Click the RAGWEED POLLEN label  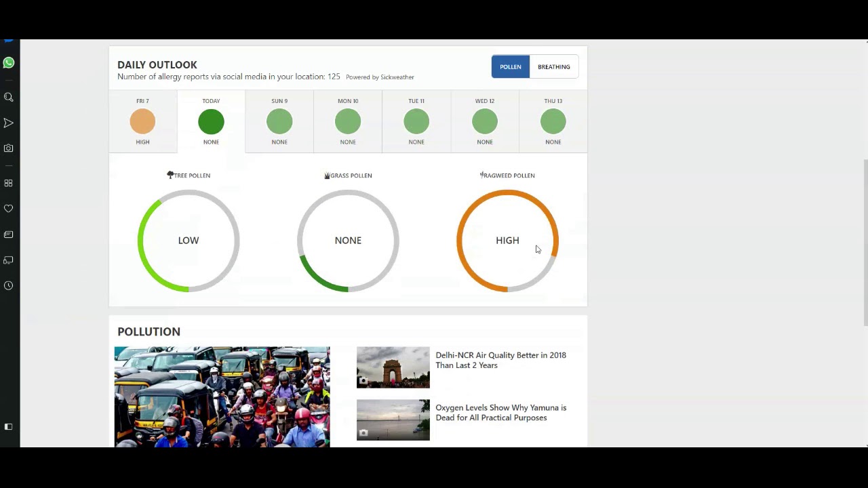[x=509, y=176]
